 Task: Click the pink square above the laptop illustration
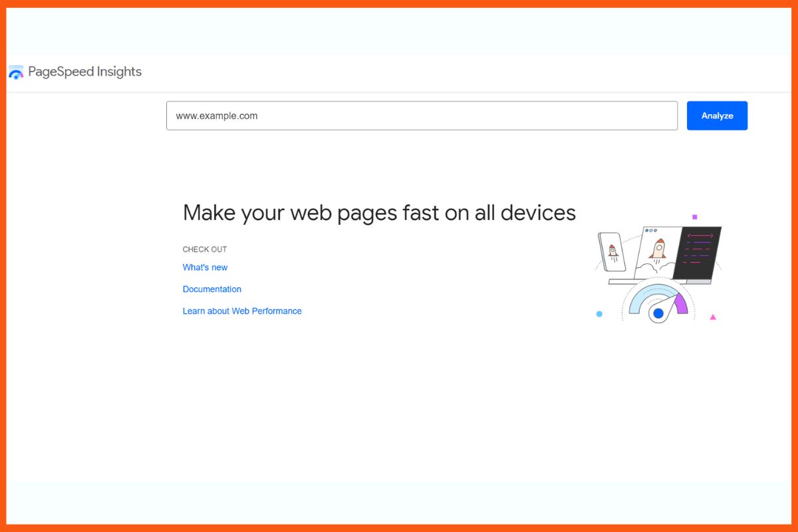(x=695, y=215)
